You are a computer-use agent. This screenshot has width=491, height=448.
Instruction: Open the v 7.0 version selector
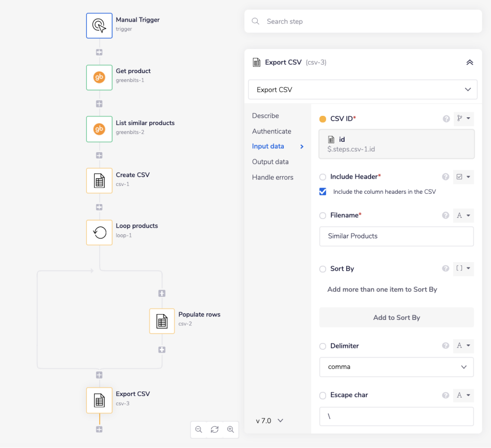270,421
